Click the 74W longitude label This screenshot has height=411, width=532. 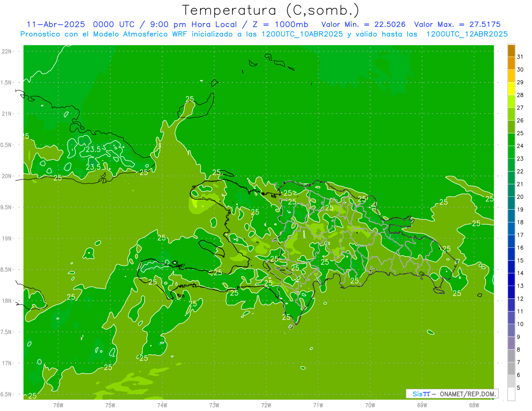(x=162, y=405)
